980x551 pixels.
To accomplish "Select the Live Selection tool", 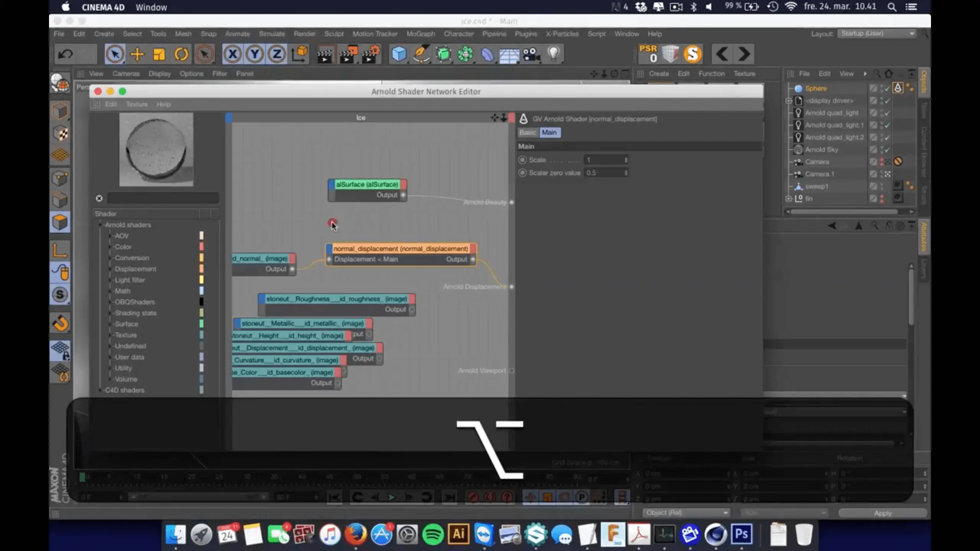I will [x=115, y=54].
